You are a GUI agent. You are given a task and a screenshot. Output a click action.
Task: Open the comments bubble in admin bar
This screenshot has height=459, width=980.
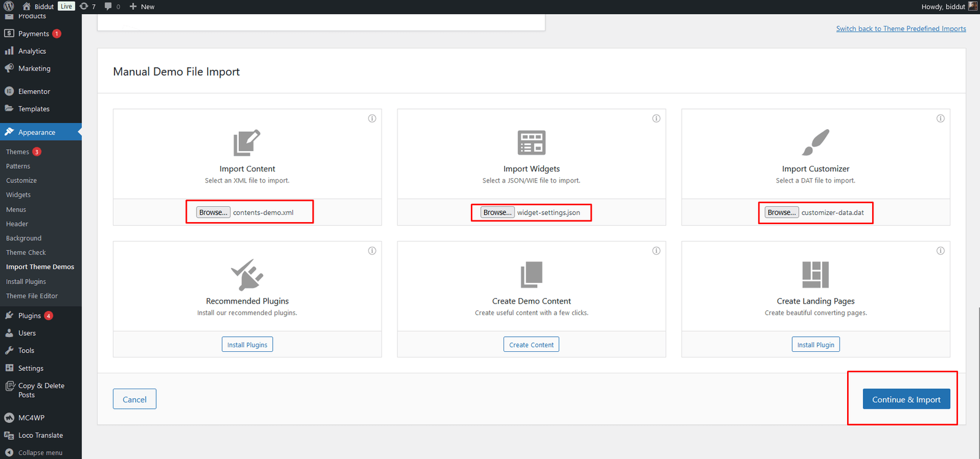tap(111, 7)
